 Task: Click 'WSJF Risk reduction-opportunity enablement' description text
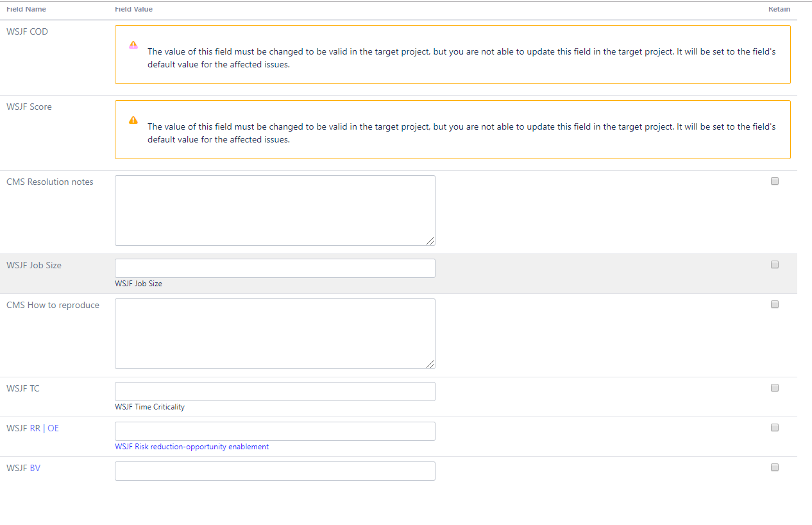coord(192,447)
